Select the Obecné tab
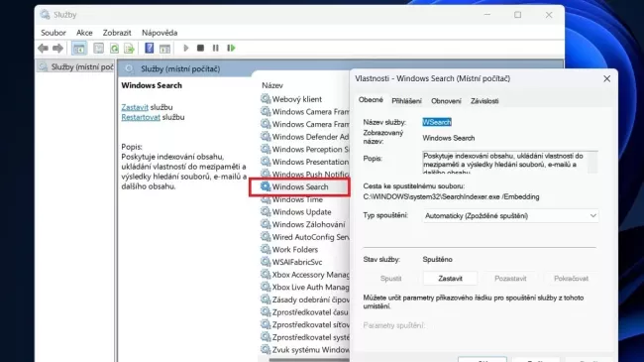644x362 pixels. tap(371, 100)
